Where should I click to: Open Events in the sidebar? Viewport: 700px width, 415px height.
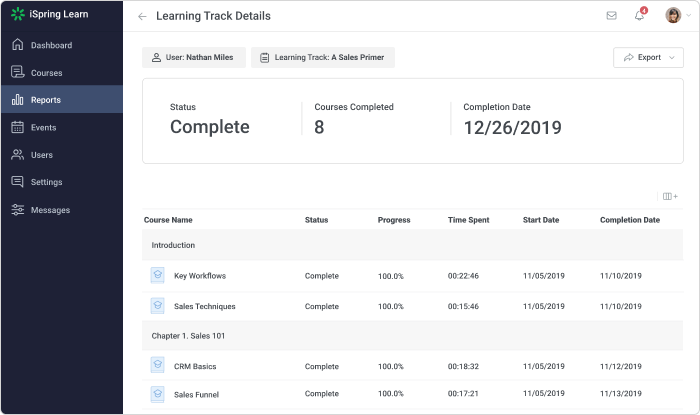pyautogui.click(x=62, y=127)
